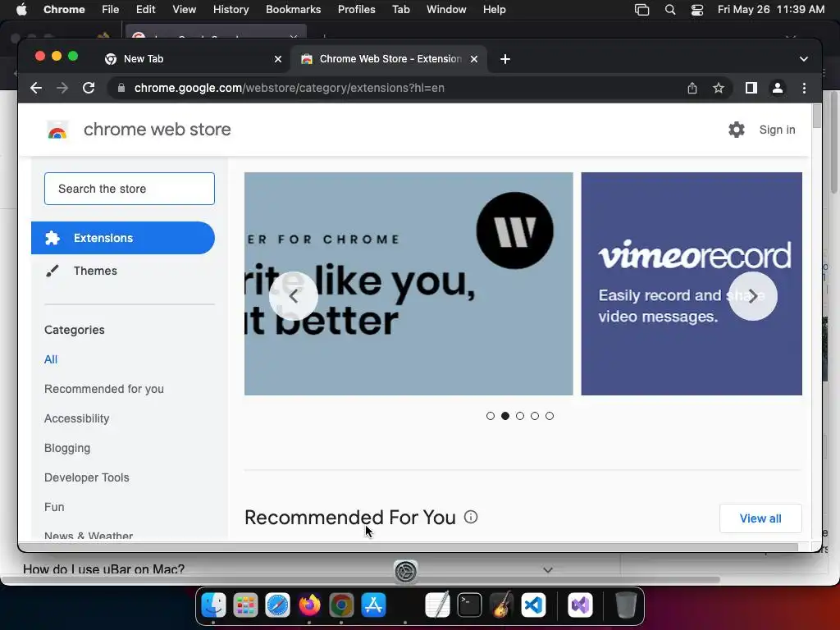Viewport: 840px width, 630px height.
Task: Go back using the browser back arrow
Action: [36, 88]
